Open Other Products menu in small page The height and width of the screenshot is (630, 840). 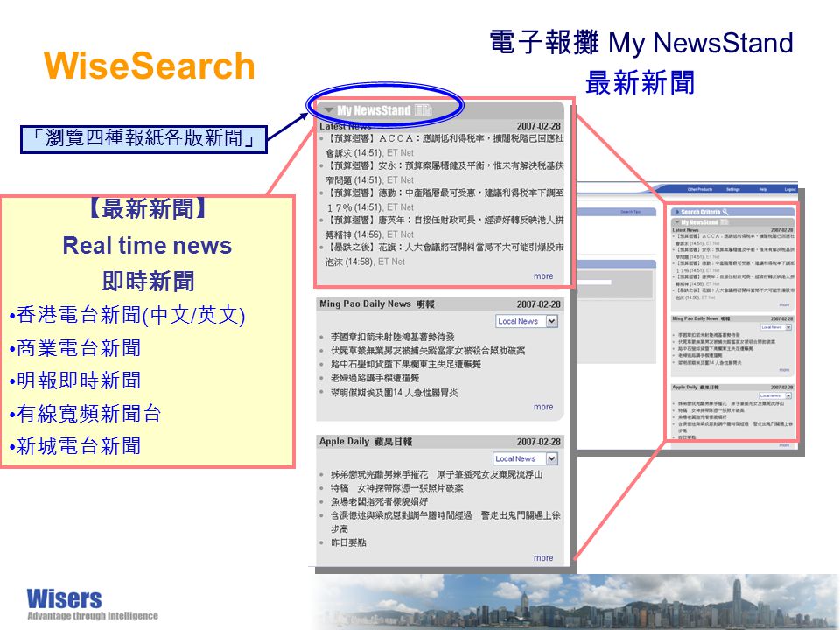tap(700, 189)
